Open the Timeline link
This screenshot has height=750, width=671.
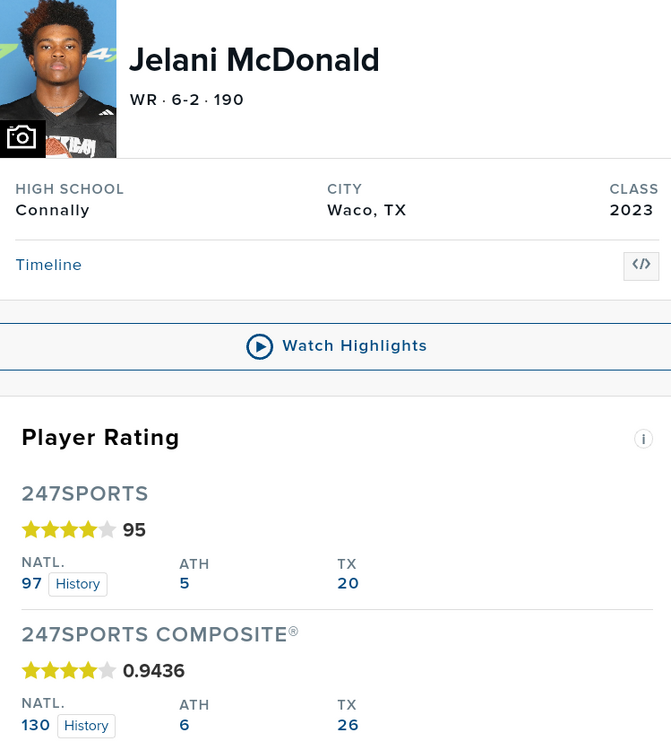click(48, 265)
